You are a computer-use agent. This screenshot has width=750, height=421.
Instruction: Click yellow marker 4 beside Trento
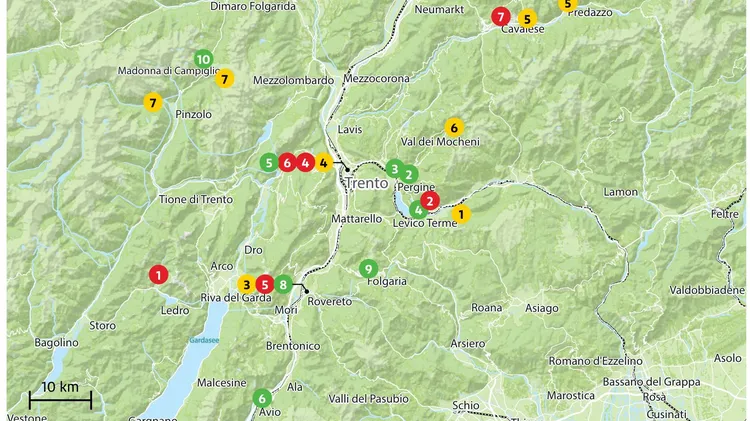[324, 163]
